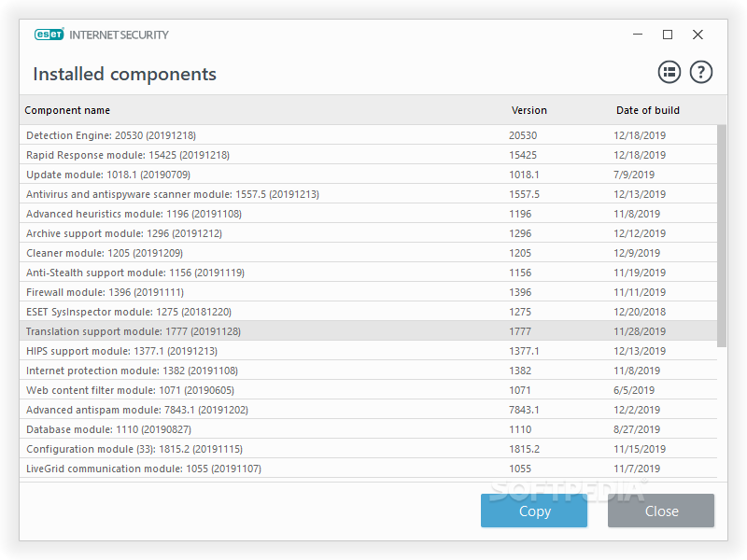Viewport: 747px width, 560px height.
Task: Select Antivirus and antispyware scanner module row
Action: 368,194
